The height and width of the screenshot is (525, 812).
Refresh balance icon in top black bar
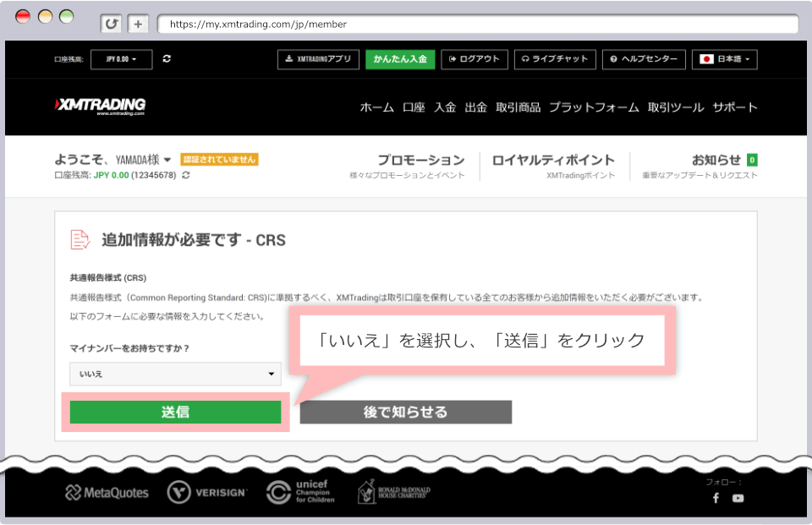[167, 59]
